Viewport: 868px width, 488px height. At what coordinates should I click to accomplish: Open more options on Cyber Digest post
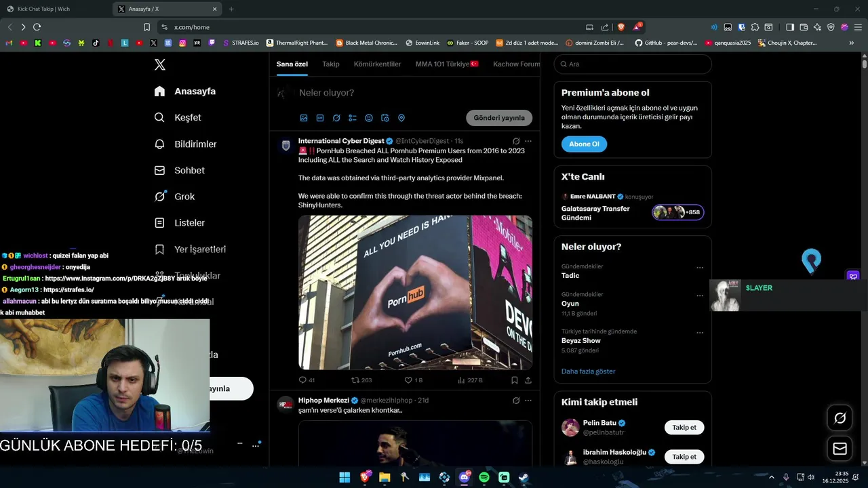(x=528, y=141)
